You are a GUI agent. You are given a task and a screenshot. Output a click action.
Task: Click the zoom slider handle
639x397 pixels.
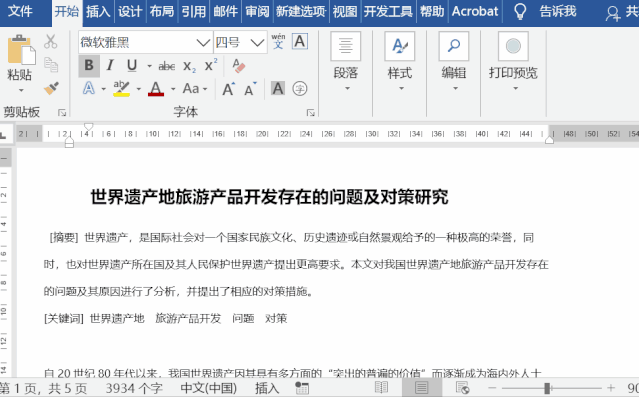point(547,388)
